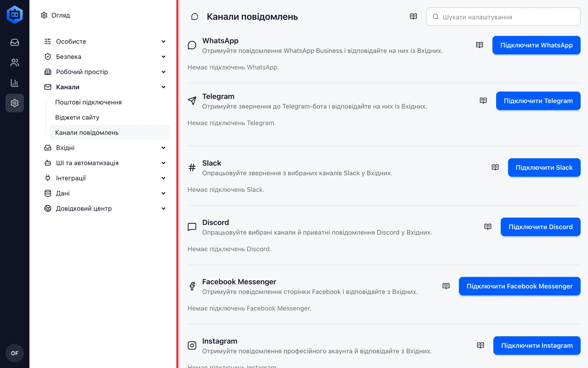Image resolution: width=588 pixels, height=368 pixels.
Task: Open Instagram help docs book icon
Action: click(481, 345)
